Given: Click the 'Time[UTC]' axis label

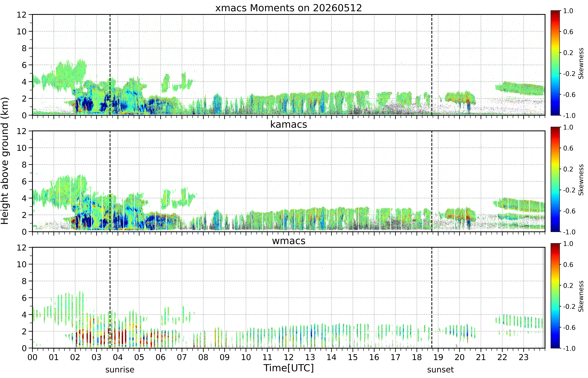Looking at the screenshot, I should pyautogui.click(x=289, y=368).
